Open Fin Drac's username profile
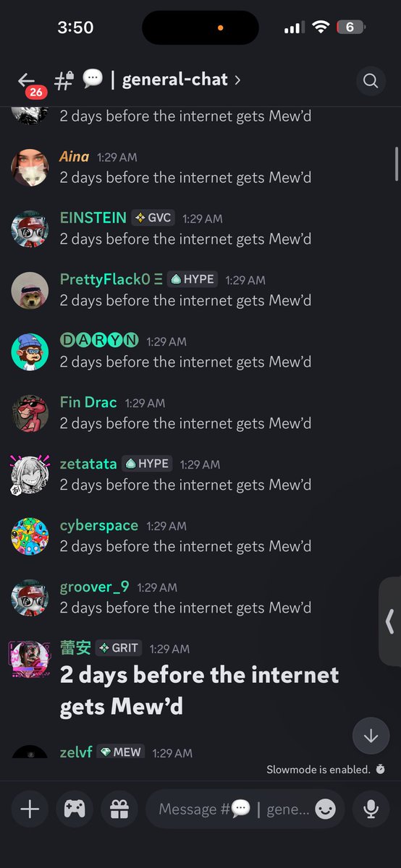 pos(88,402)
